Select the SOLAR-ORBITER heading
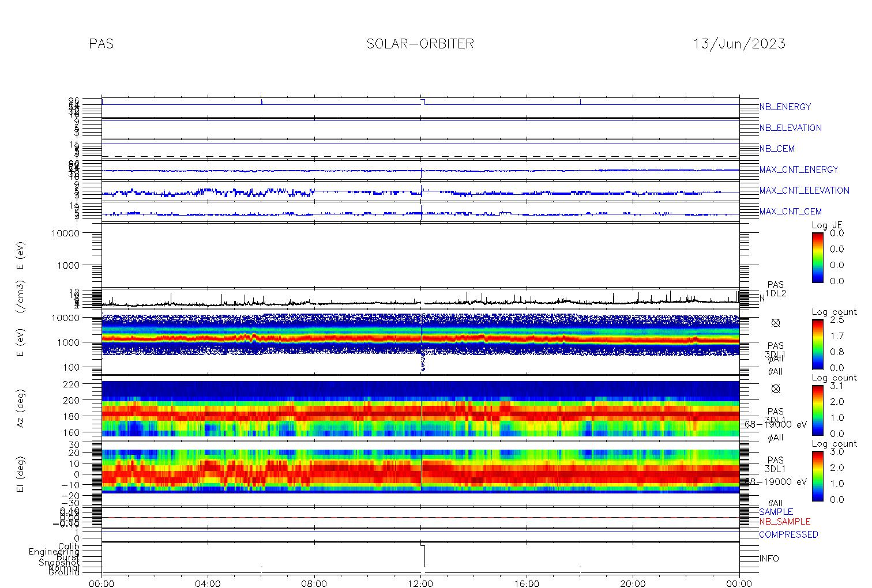Screen dimensions: 872x588 (x=420, y=44)
